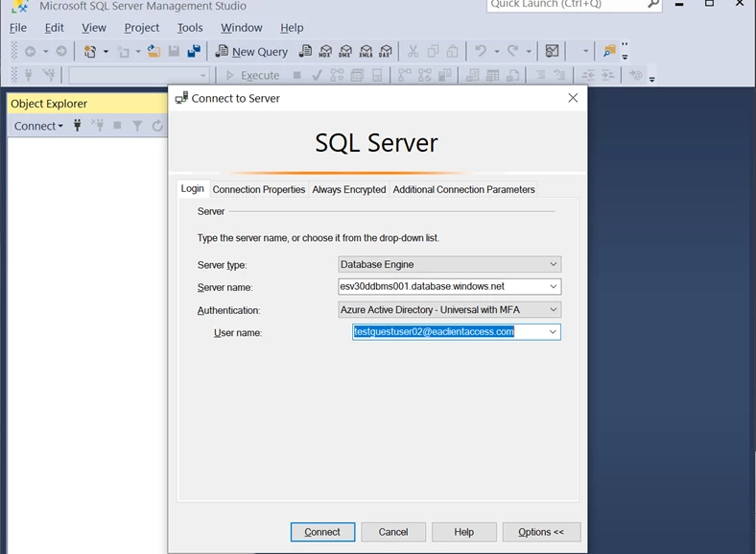Viewport: 756px width, 554px height.
Task: Click the Connect button in dialog
Action: coord(322,532)
